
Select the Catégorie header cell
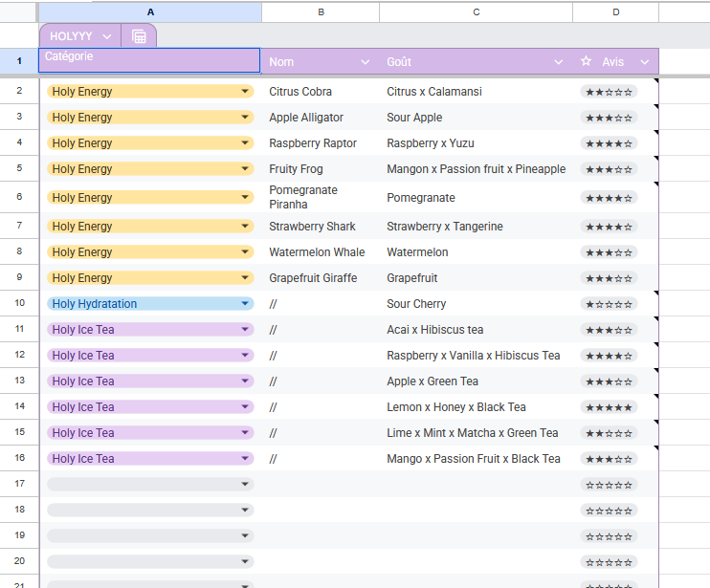tap(149, 60)
